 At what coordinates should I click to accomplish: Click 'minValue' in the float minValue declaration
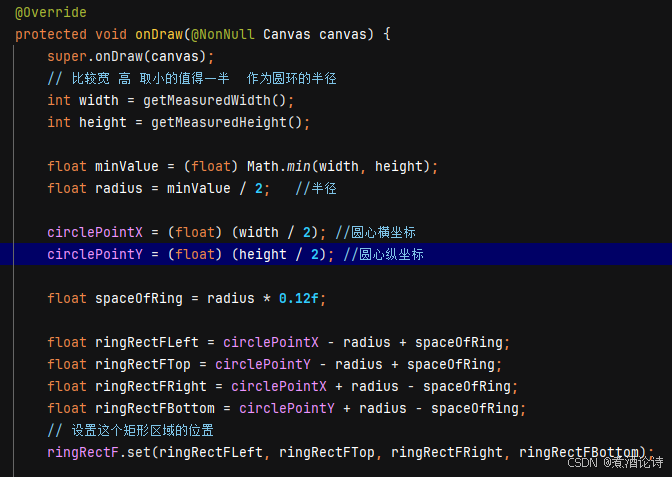point(127,166)
